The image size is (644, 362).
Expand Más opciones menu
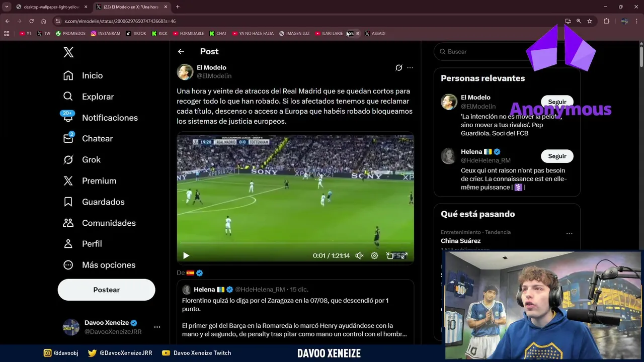[x=99, y=265]
